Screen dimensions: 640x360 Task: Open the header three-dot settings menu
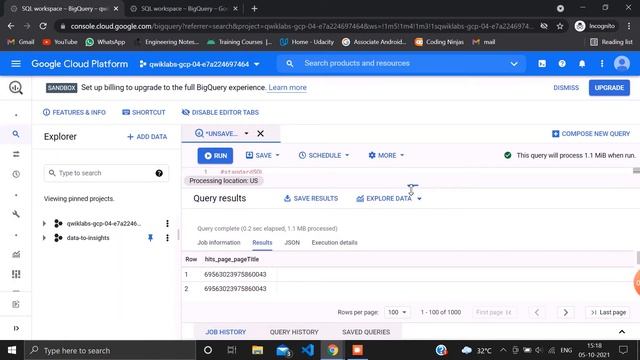tap(602, 64)
